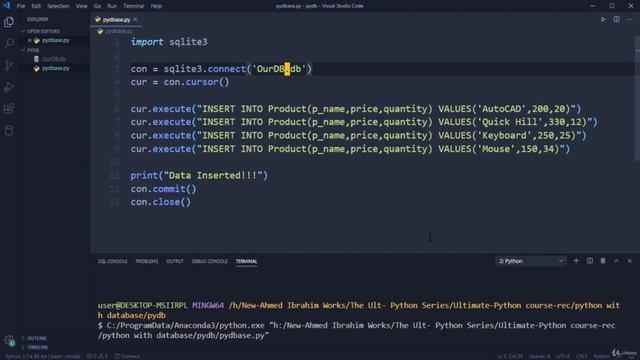640x360 pixels.
Task: Click the Mouse insert statement line
Action: [350, 149]
